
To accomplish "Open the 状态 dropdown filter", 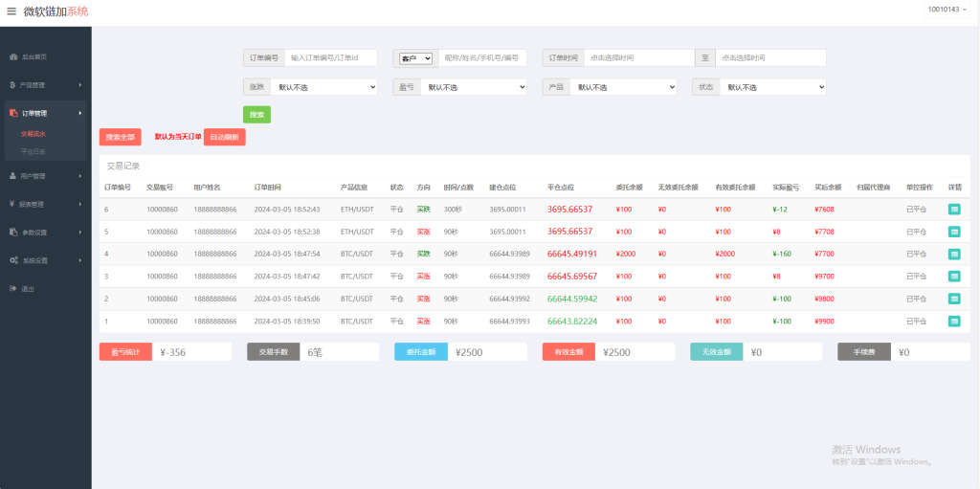I will pos(771,87).
